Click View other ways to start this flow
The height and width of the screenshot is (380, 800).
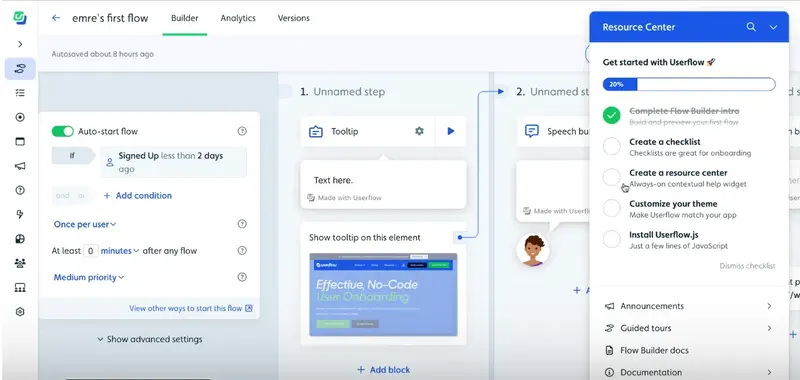(191, 308)
